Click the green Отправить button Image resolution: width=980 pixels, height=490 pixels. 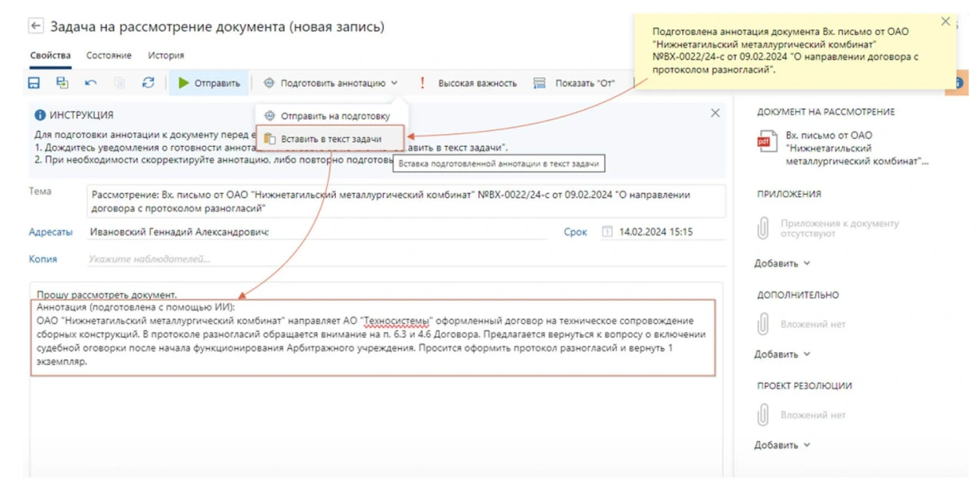tap(209, 83)
